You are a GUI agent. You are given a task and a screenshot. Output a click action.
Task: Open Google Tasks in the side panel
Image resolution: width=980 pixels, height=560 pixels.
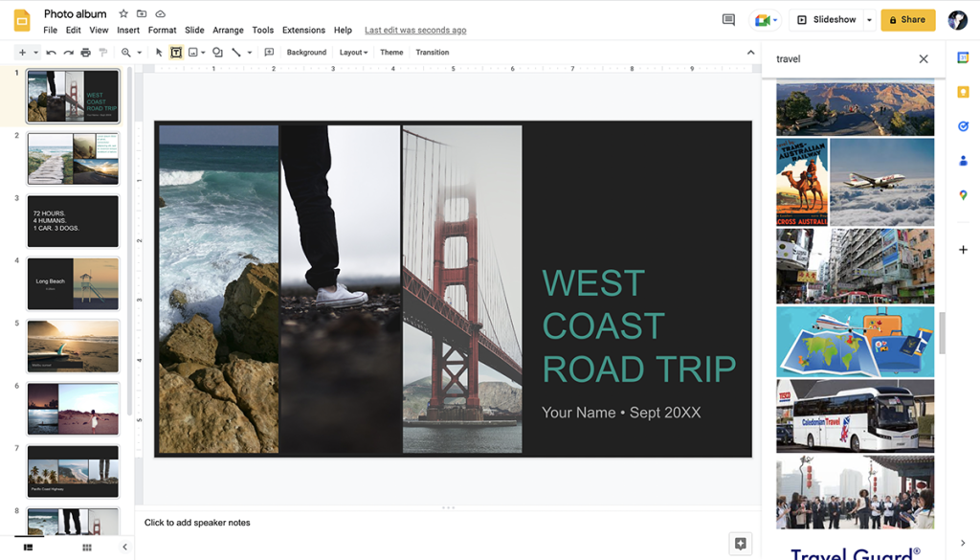pyautogui.click(x=963, y=126)
